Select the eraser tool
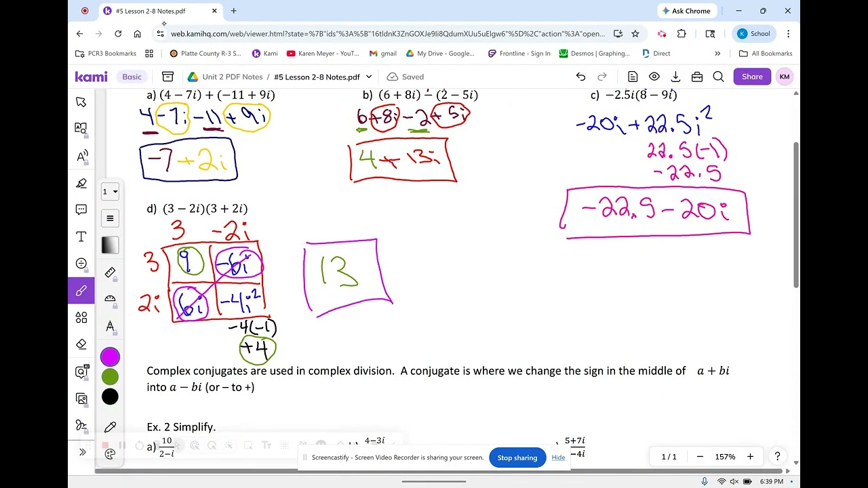868x488 pixels. coord(81,344)
